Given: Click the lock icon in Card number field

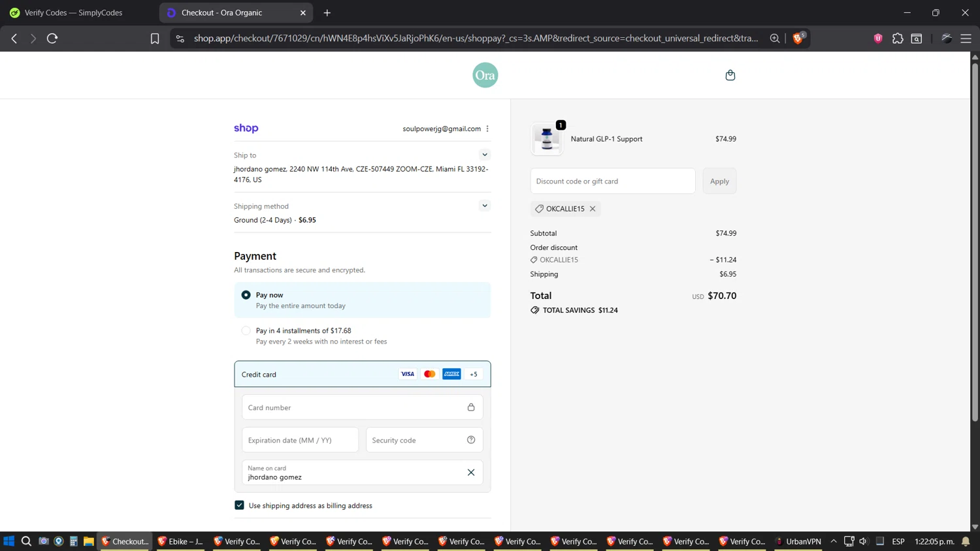Looking at the screenshot, I should click(x=471, y=407).
